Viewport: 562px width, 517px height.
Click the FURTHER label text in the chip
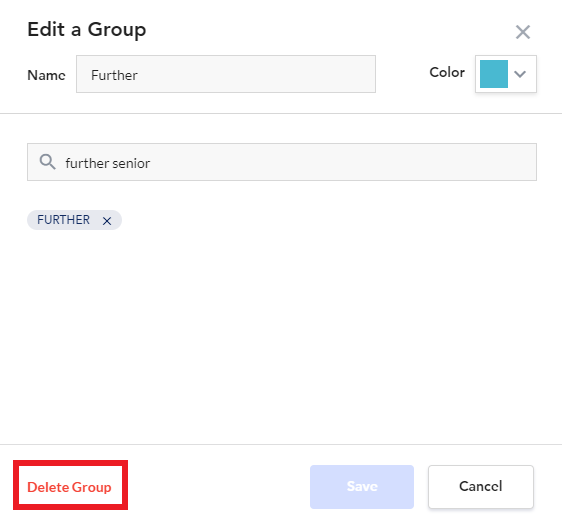click(63, 220)
